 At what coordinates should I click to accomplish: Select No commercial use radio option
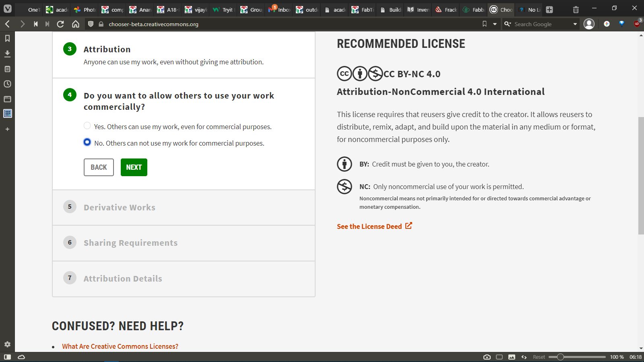(x=87, y=142)
